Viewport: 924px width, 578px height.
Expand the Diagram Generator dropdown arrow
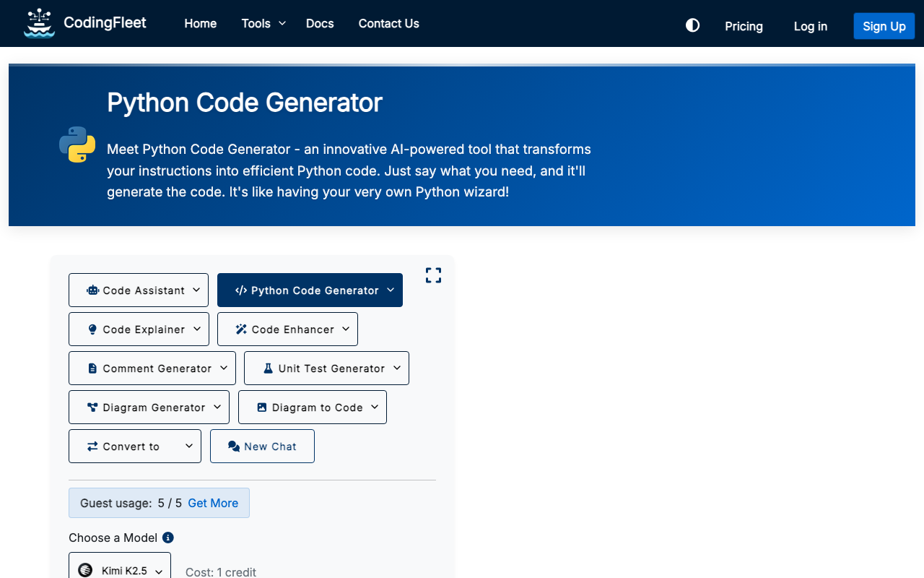[217, 407]
